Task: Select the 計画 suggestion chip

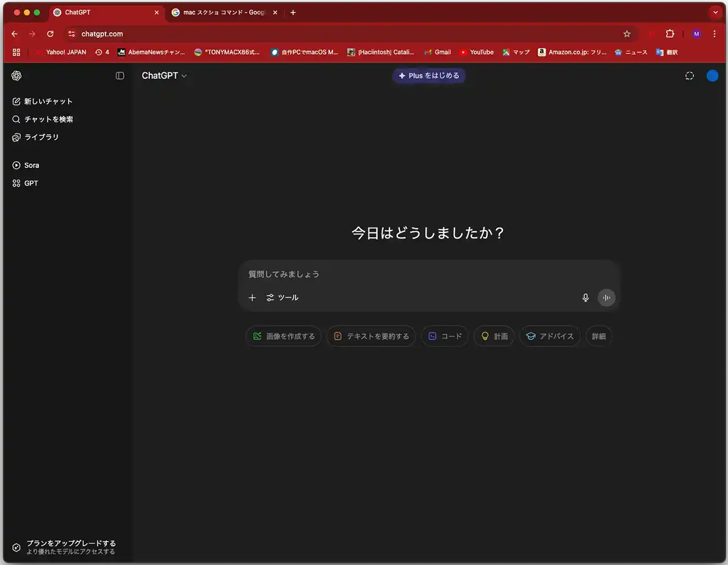Action: pos(494,336)
